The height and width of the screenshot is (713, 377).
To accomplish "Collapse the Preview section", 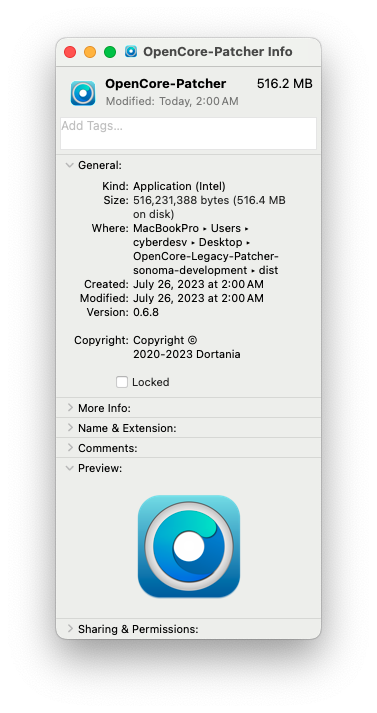I will [x=70, y=468].
